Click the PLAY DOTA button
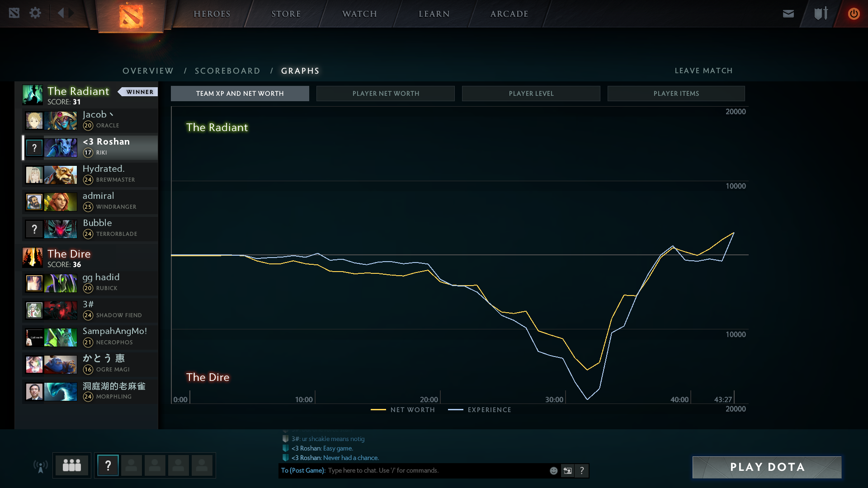Viewport: 868px width, 488px height. pos(767,467)
